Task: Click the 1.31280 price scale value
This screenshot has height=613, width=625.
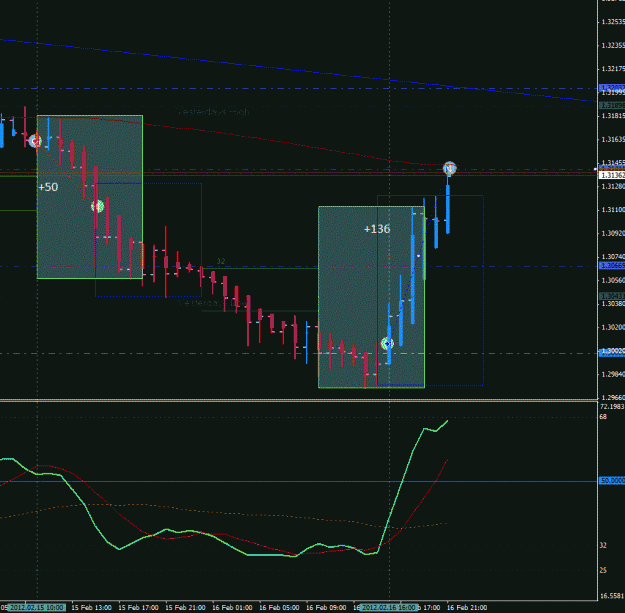Action: [613, 186]
